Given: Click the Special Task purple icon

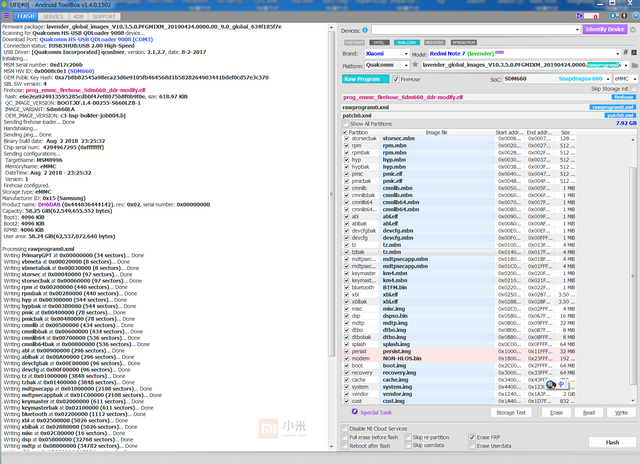Looking at the screenshot, I should pyautogui.click(x=355, y=411).
